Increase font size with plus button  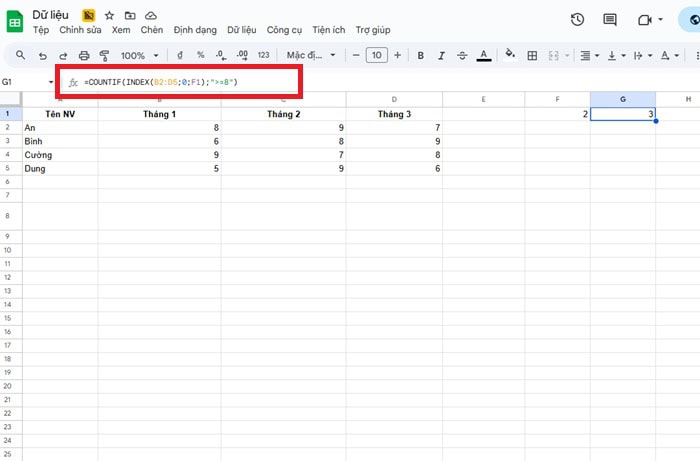tap(397, 55)
